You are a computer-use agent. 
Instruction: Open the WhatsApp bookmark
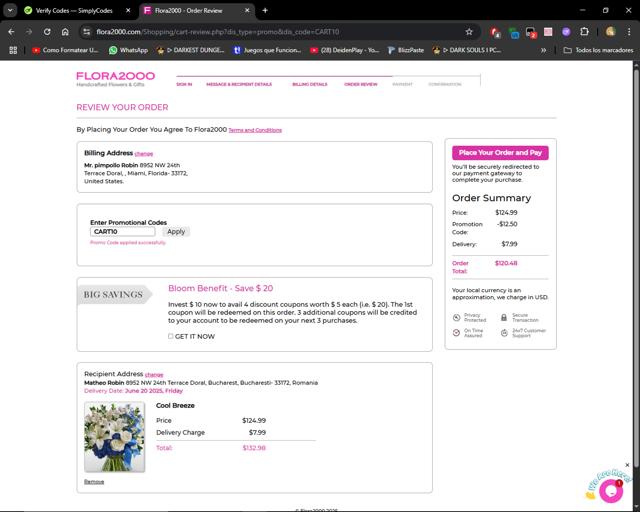pos(128,50)
